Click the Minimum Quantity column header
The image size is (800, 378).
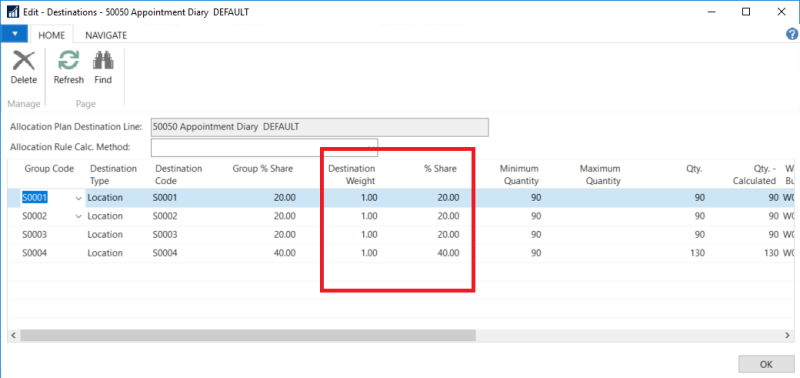coord(519,174)
